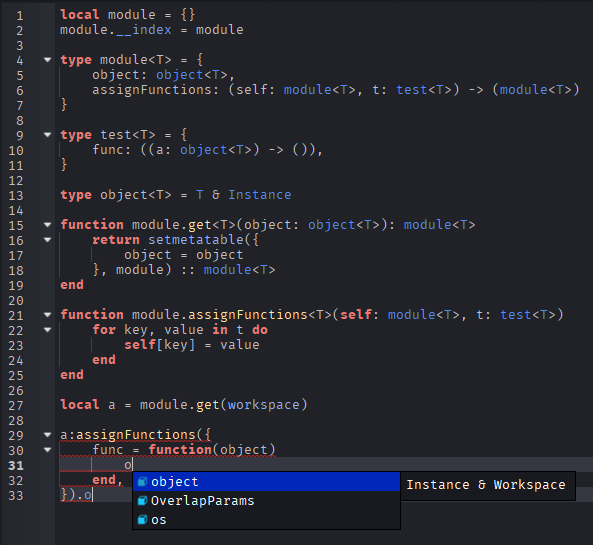This screenshot has height=545, width=593.
Task: Click the word workspace on line 27
Action: [264, 405]
